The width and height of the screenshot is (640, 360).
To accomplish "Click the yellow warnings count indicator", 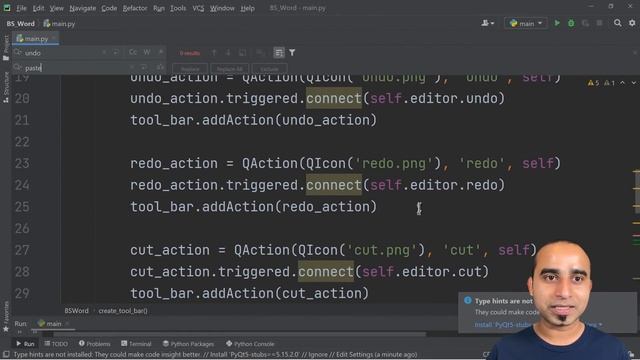I will point(593,83).
